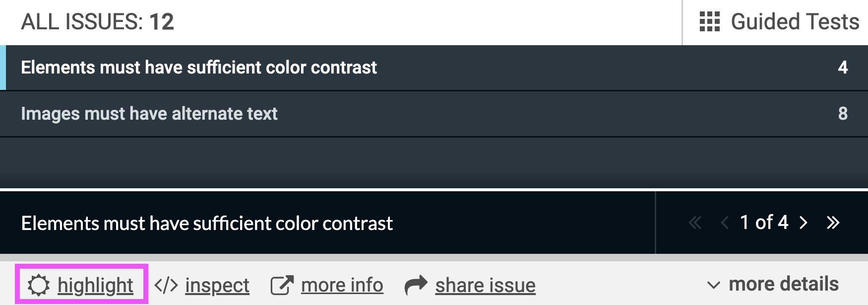Open the more info link
This screenshot has width=868, height=305.
(342, 286)
